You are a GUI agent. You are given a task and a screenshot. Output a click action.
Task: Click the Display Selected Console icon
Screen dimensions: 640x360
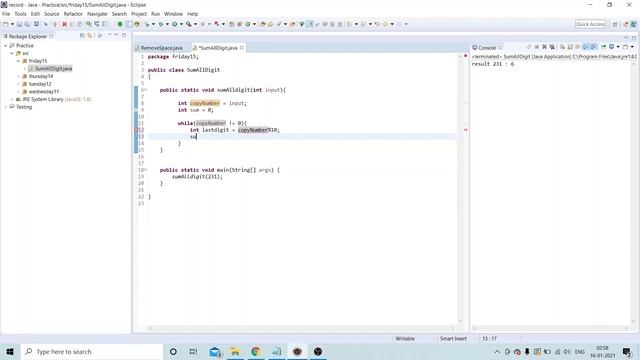[611, 47]
